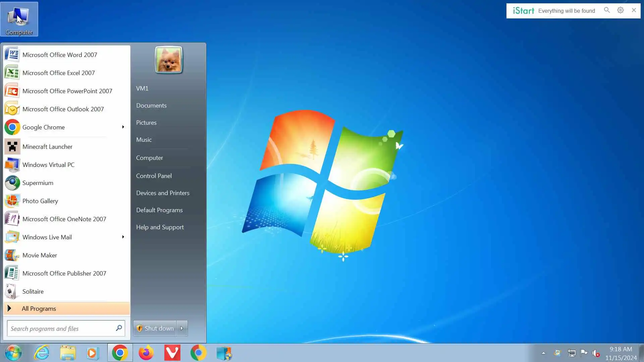Open Firefox from the taskbar
644x362 pixels.
(146, 353)
